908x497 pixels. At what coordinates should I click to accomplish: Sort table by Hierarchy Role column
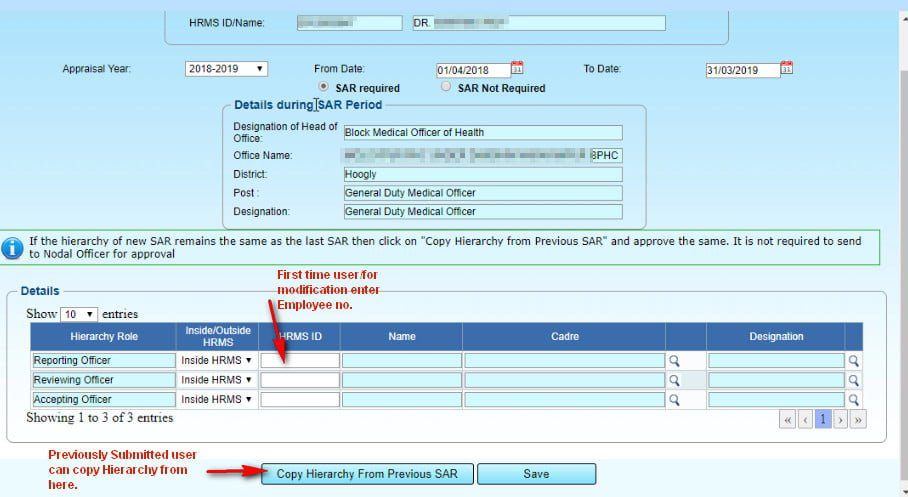coord(104,337)
